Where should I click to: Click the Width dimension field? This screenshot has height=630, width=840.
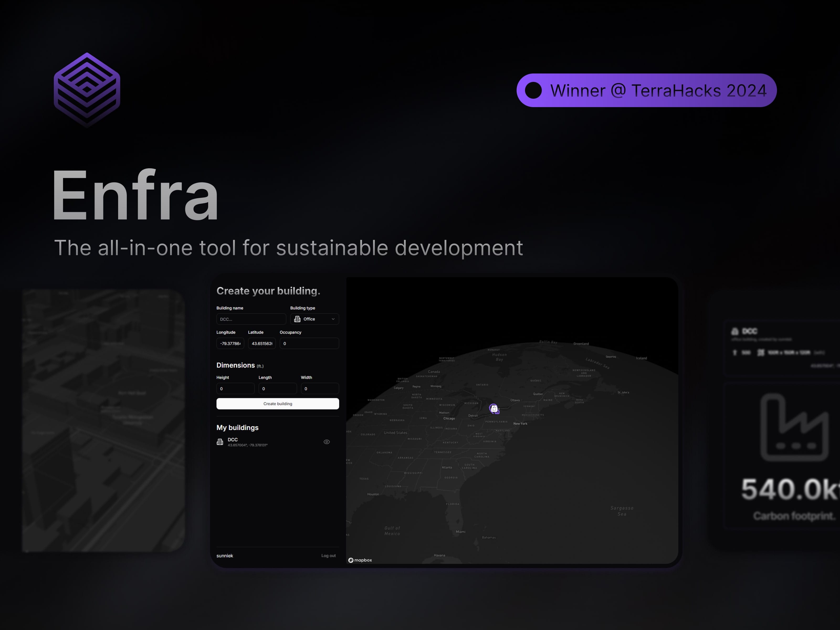320,388
